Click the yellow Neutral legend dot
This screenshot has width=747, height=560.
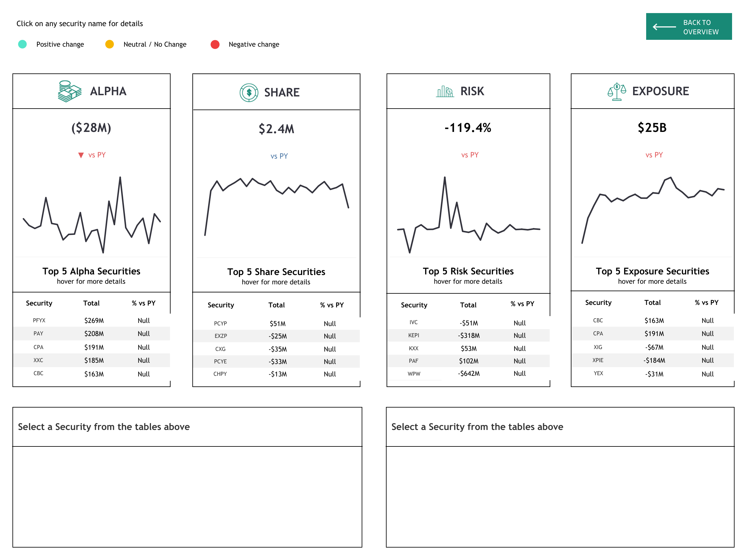[x=110, y=44]
